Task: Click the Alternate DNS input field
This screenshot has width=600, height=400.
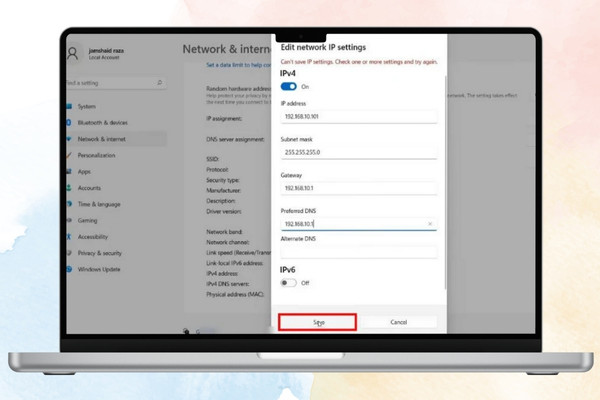Action: 359,251
